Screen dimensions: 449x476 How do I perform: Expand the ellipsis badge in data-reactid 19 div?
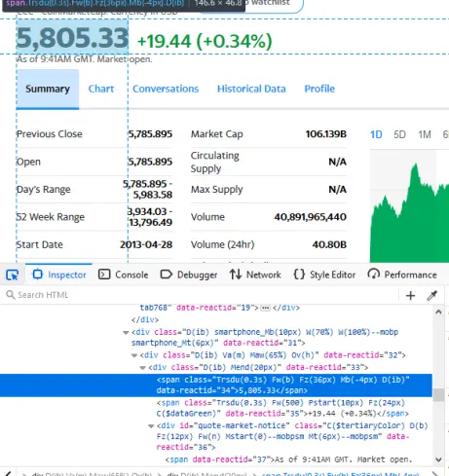pyautogui.click(x=265, y=308)
